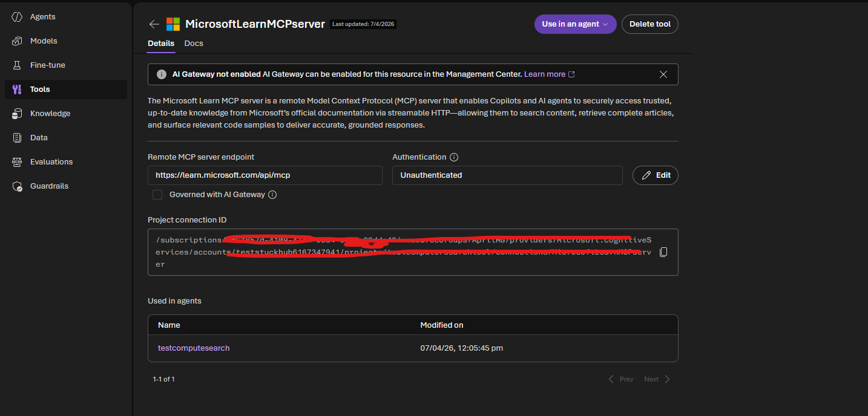Open Agents in the sidebar
This screenshot has width=868, height=416.
(42, 17)
